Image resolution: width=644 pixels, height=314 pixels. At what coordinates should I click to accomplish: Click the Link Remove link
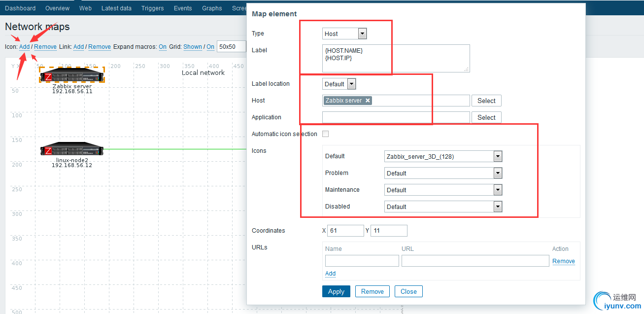pyautogui.click(x=100, y=47)
